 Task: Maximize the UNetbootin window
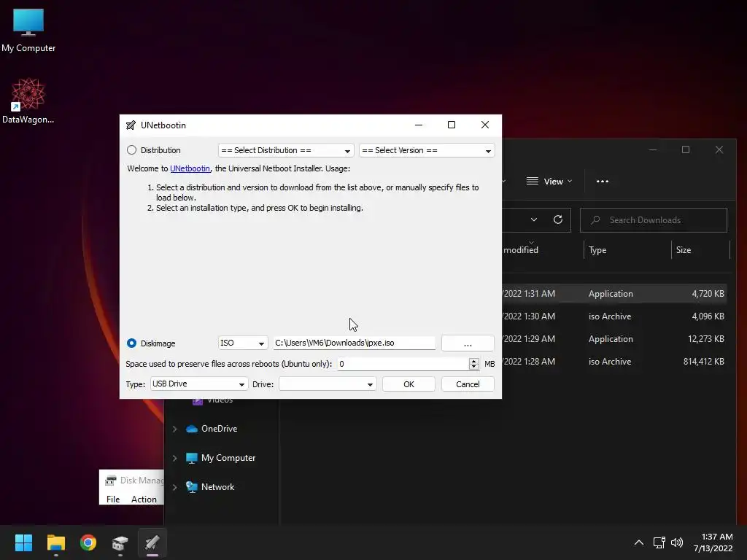[452, 125]
